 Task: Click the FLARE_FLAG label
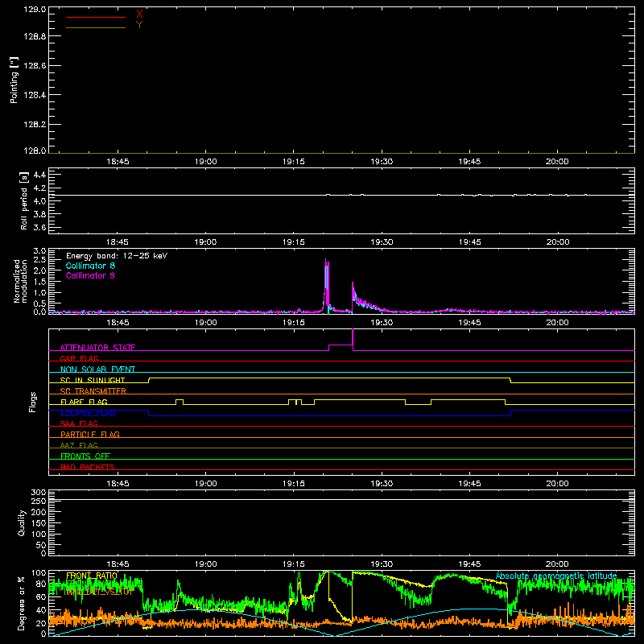tap(84, 402)
